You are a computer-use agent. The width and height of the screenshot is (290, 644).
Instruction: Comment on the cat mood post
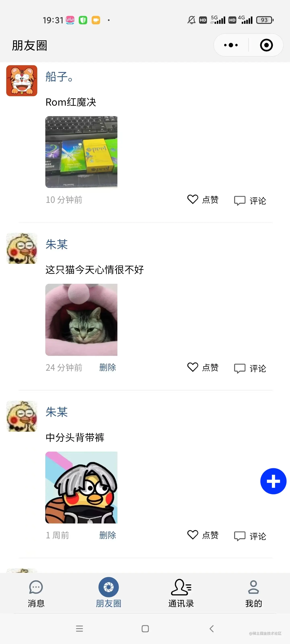pos(250,368)
